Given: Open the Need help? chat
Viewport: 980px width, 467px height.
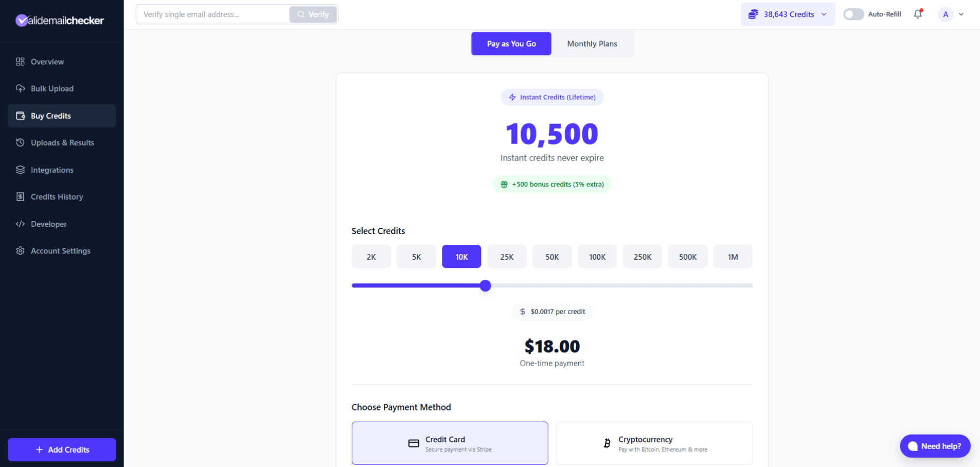Looking at the screenshot, I should click(935, 446).
